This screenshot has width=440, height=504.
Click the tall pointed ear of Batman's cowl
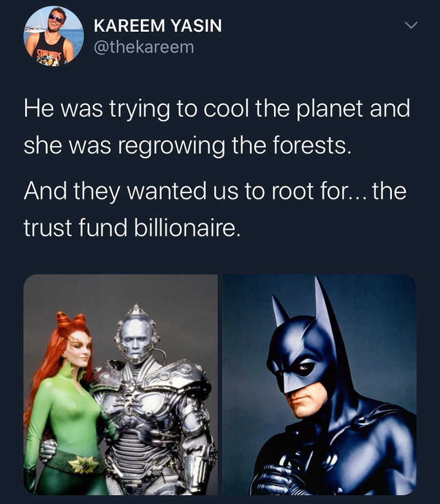click(323, 307)
